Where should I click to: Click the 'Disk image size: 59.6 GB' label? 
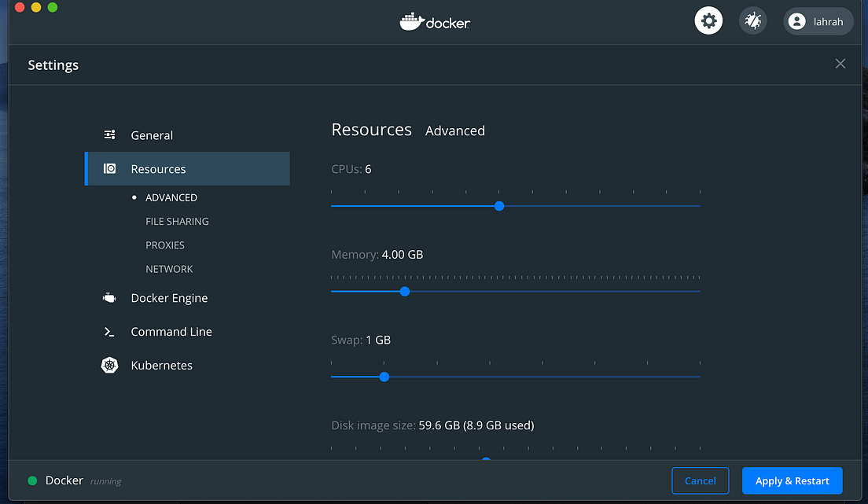[x=432, y=425]
